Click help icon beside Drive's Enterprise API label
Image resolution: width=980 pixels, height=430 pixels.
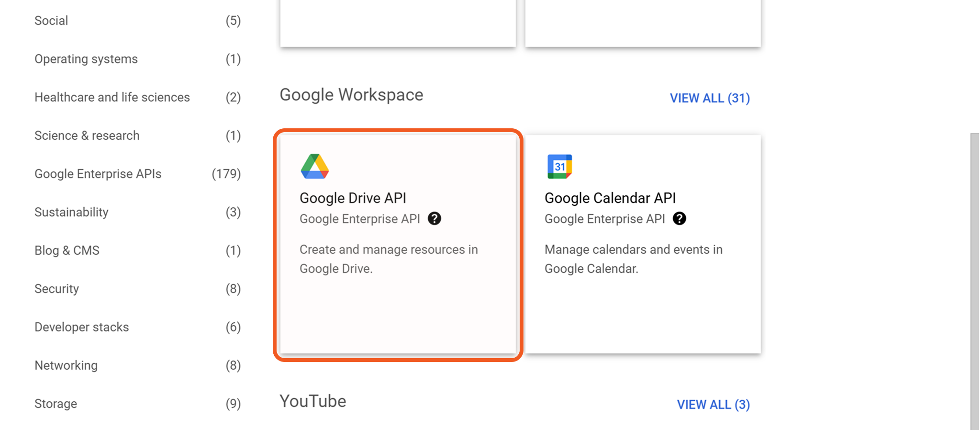(434, 219)
